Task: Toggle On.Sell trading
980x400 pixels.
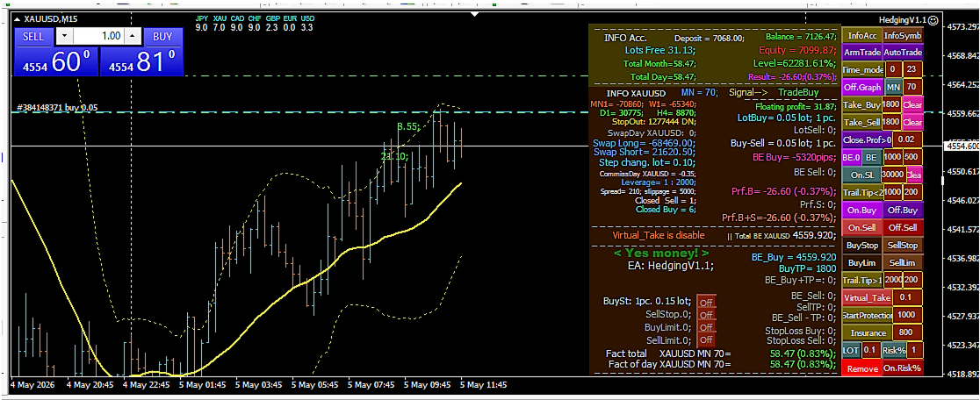Action: click(862, 228)
